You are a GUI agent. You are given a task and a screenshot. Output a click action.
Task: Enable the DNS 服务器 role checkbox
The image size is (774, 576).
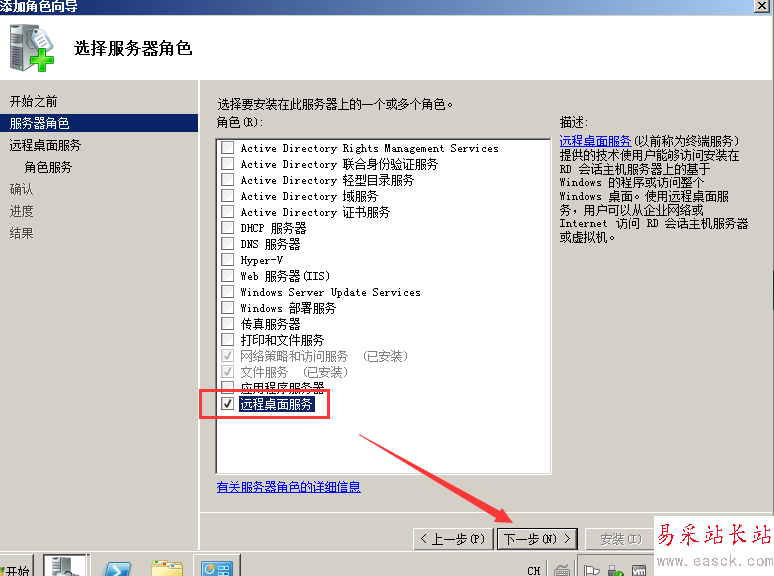228,243
